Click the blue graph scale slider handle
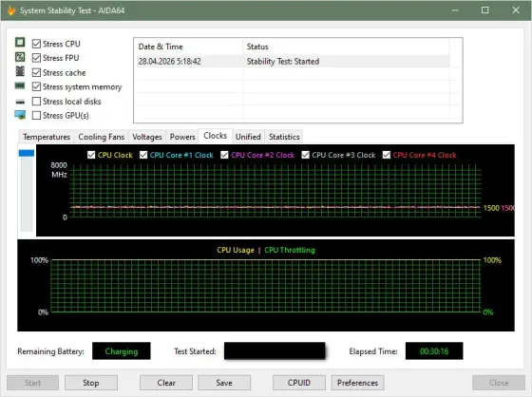Viewport: 532px width, 397px height. pos(27,153)
